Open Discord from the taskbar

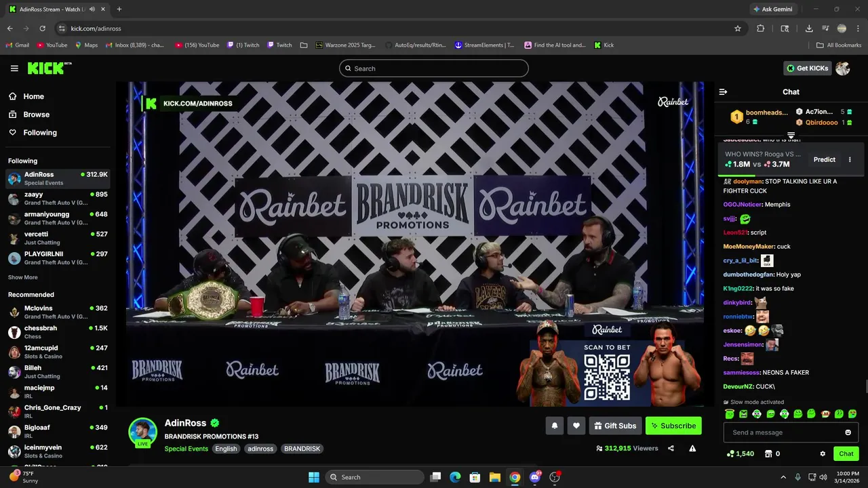coord(535,477)
